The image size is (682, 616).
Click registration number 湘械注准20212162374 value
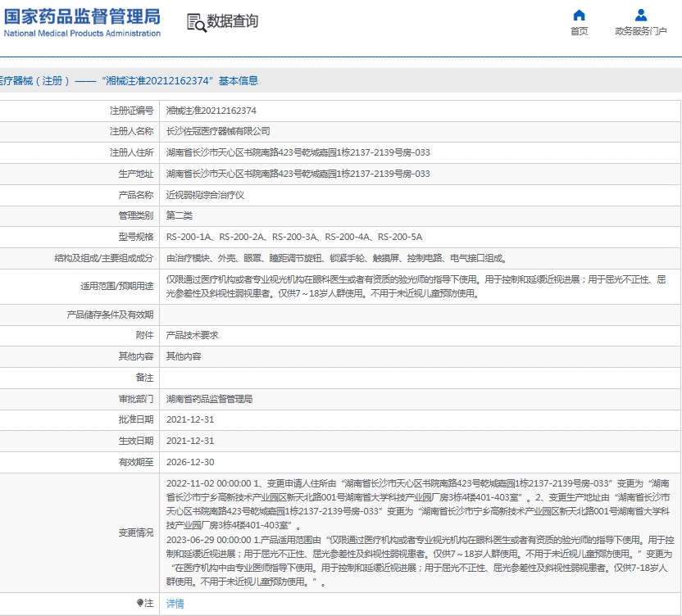pyautogui.click(x=211, y=111)
